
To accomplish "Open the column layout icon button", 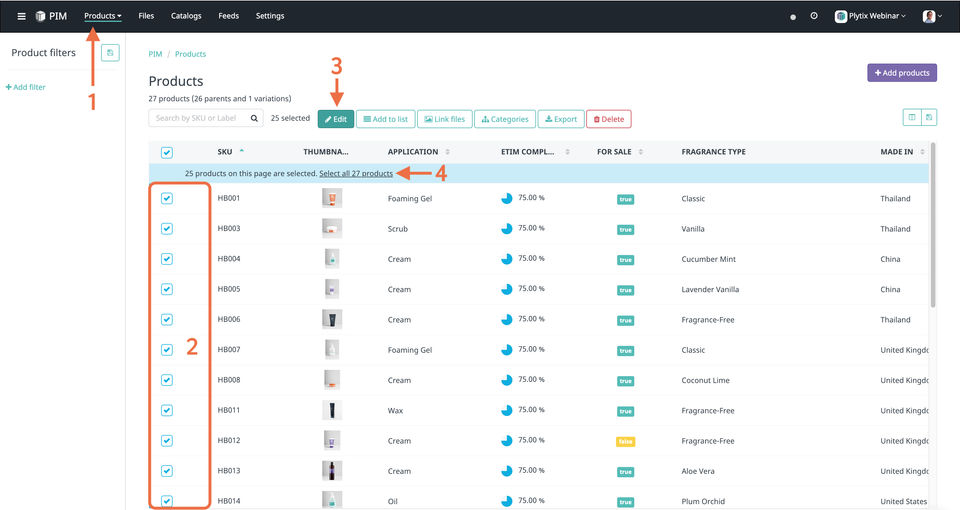I will point(912,117).
